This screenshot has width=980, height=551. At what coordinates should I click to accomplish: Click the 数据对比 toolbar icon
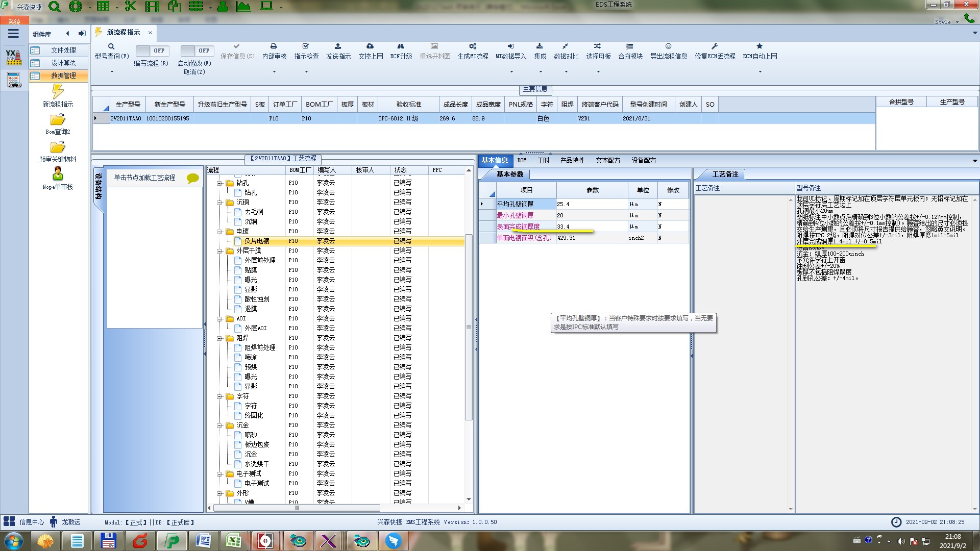[566, 46]
